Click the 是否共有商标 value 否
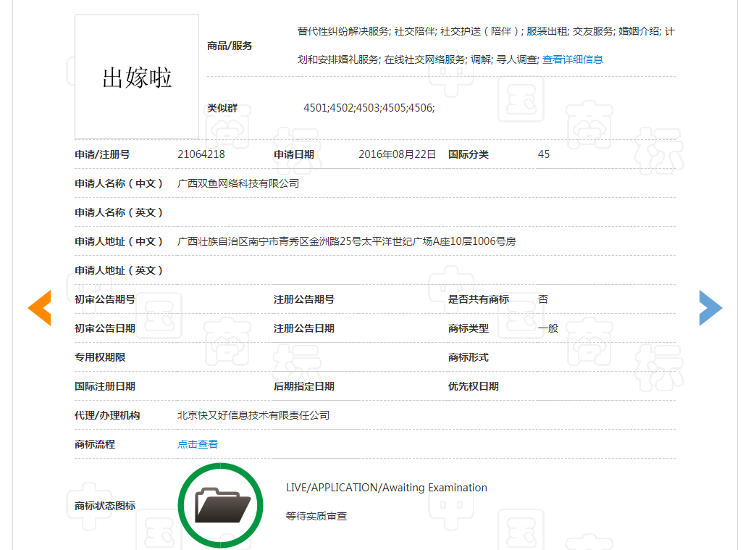 click(544, 299)
